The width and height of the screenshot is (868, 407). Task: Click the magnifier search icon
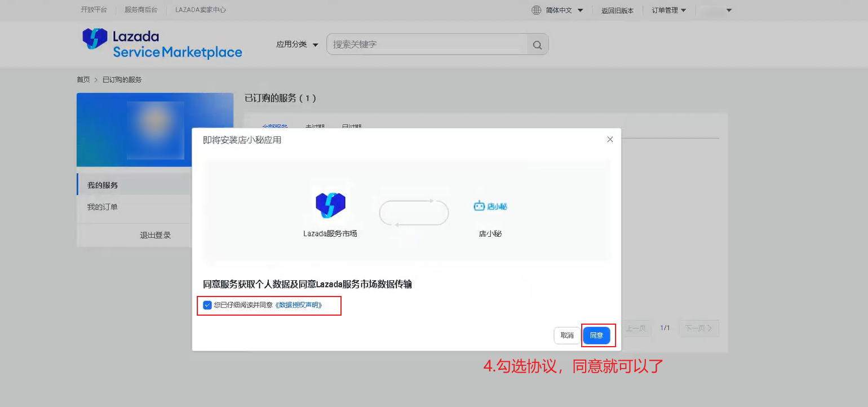537,45
